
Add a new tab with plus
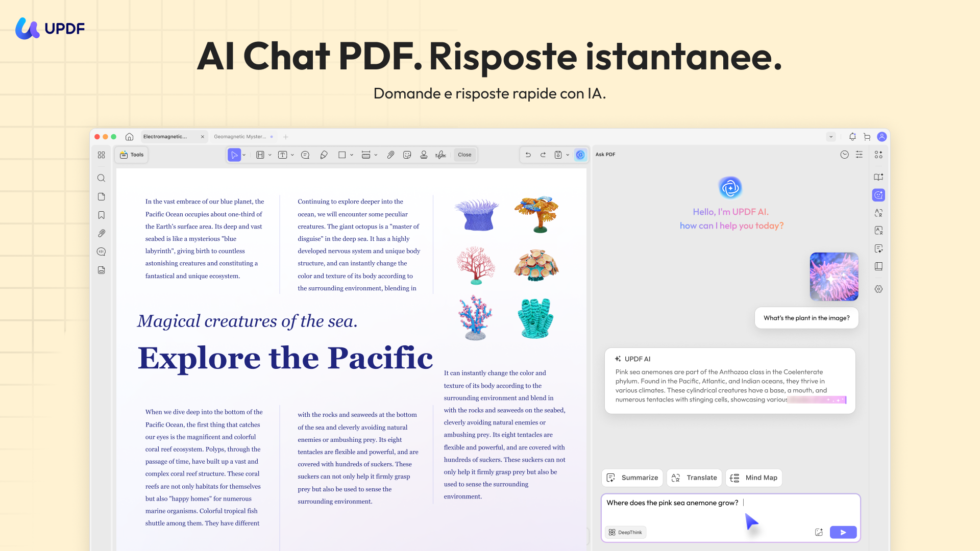(286, 137)
